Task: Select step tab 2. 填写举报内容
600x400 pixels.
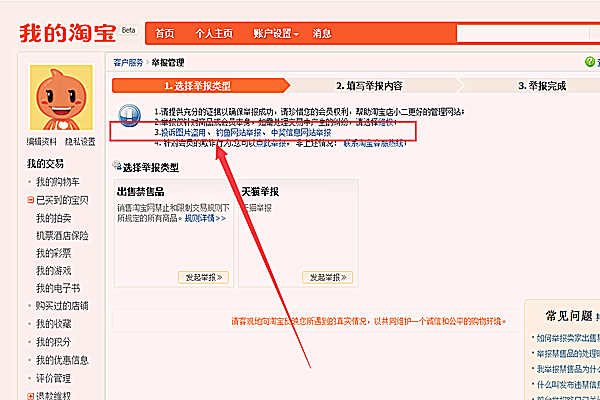Action: [x=369, y=86]
